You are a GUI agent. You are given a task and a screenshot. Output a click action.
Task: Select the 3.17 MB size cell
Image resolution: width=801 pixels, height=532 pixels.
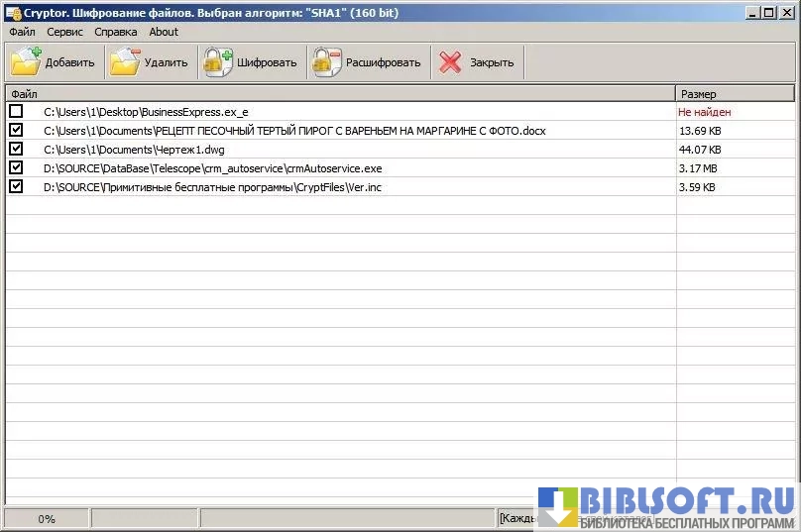pos(699,168)
